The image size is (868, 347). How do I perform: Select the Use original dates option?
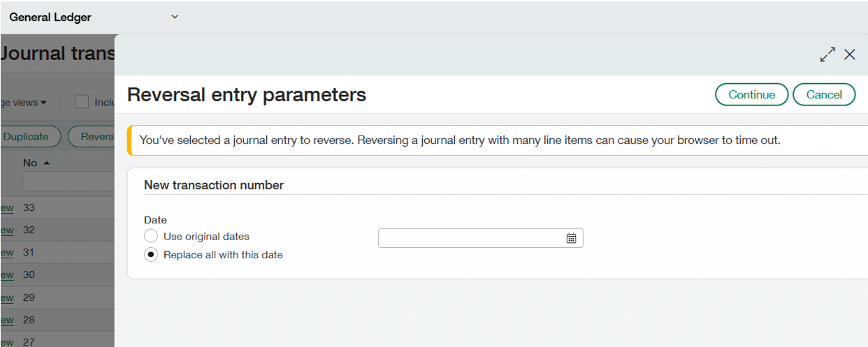151,237
